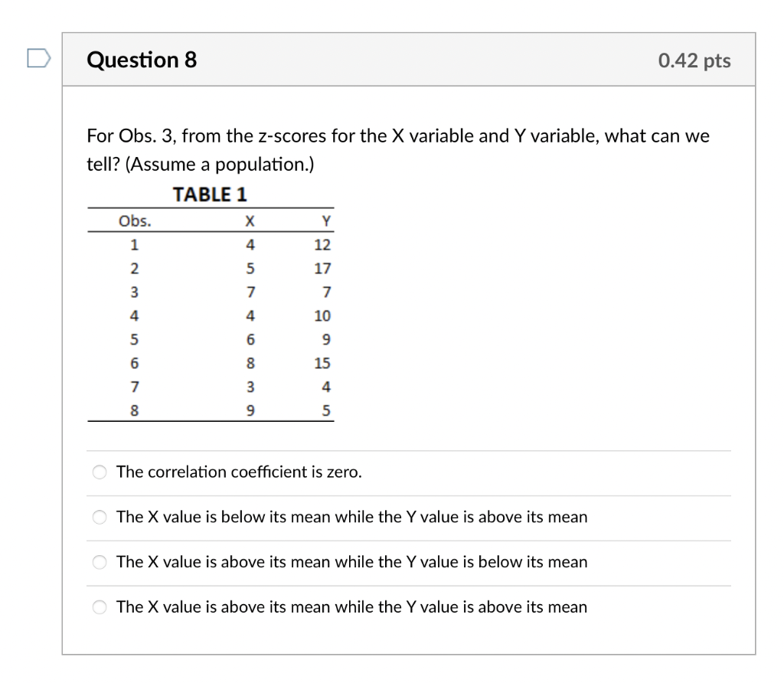Pick the last answer option radio button
784x683 pixels.
[x=99, y=607]
